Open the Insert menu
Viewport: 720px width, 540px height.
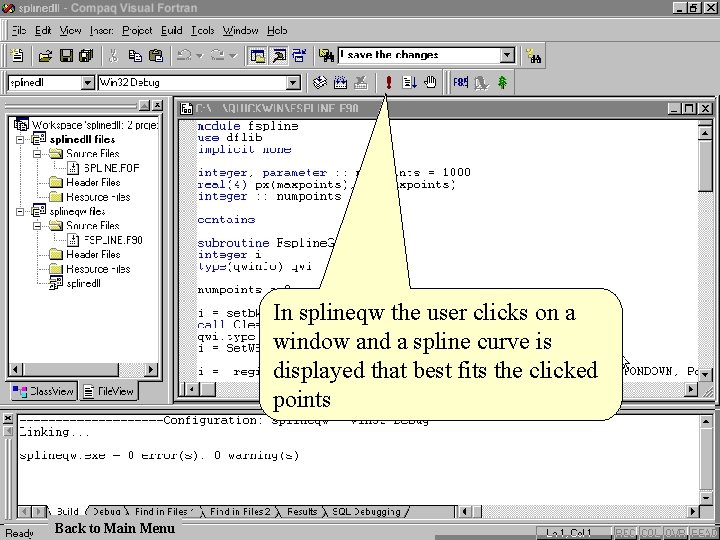click(101, 31)
